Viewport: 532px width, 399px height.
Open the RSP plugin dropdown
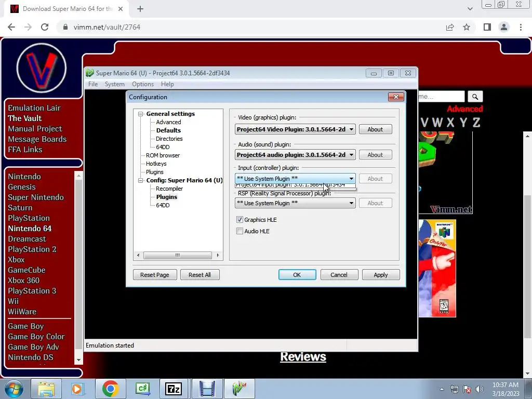pos(295,203)
